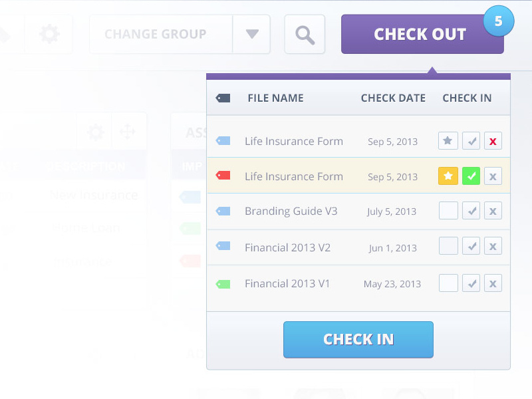The width and height of the screenshot is (532, 399).
Task: Click the red tag icon beside Life Insurance Form
Action: pos(223,176)
